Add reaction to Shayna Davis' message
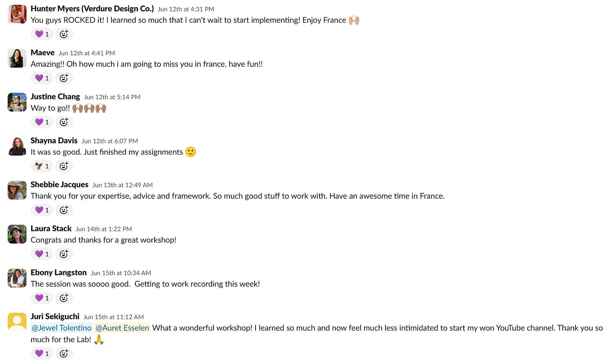Viewport: 612px width, 364px height. [64, 166]
